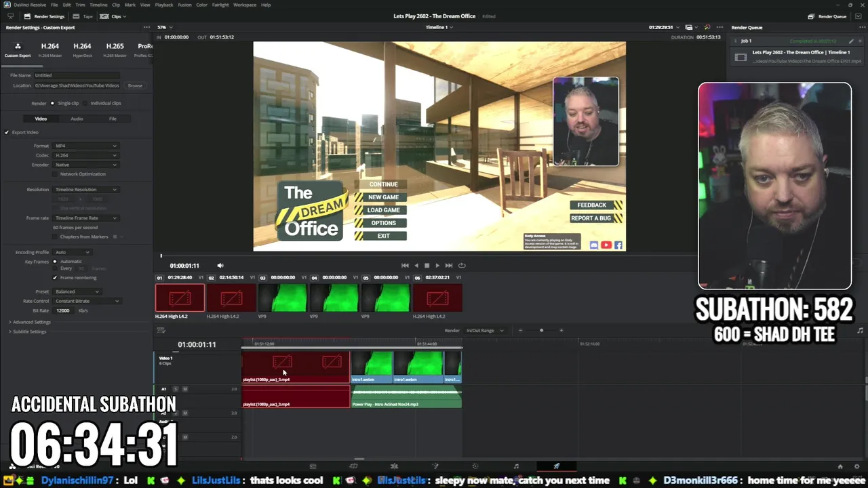The image size is (868, 488).
Task: Switch to the Fusion page
Action: click(435, 466)
